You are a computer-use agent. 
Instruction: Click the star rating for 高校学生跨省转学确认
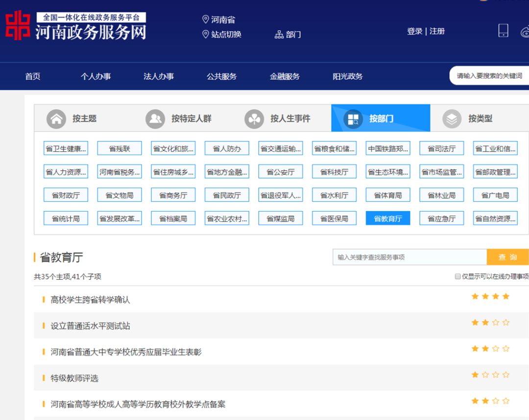490,296
